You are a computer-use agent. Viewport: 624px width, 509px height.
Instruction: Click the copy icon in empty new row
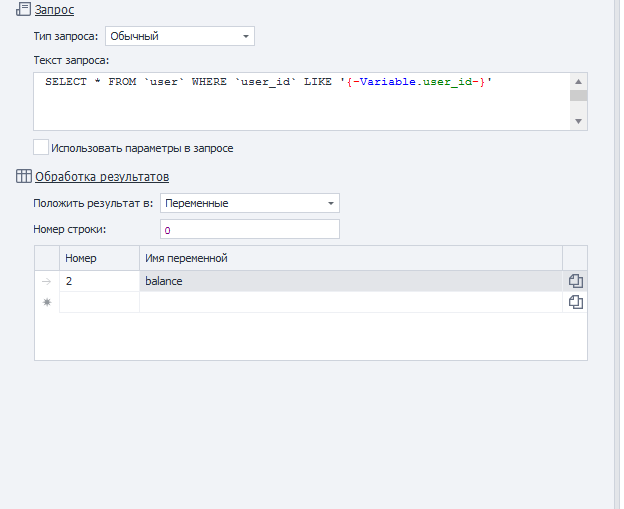[x=575, y=302]
